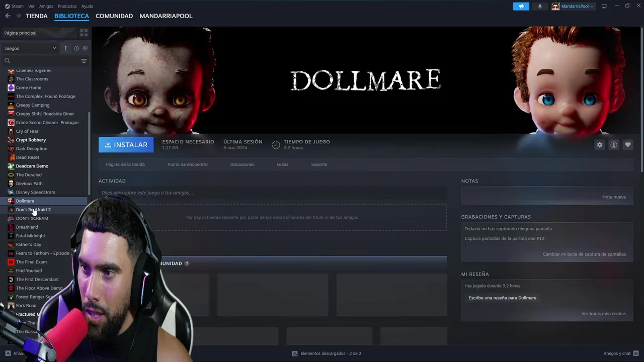Image resolution: width=644 pixels, height=362 pixels.
Task: Open Página de la tienda link
Action: pyautogui.click(x=125, y=164)
